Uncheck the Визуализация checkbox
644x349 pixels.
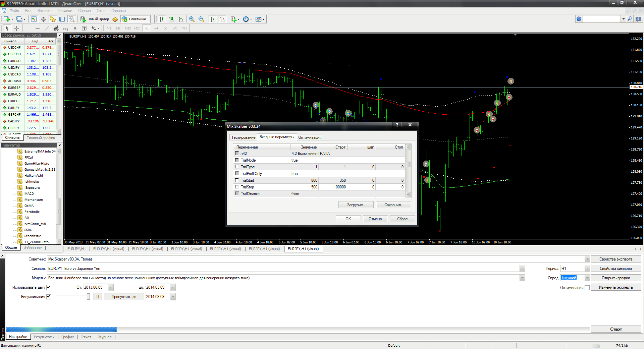tap(49, 297)
